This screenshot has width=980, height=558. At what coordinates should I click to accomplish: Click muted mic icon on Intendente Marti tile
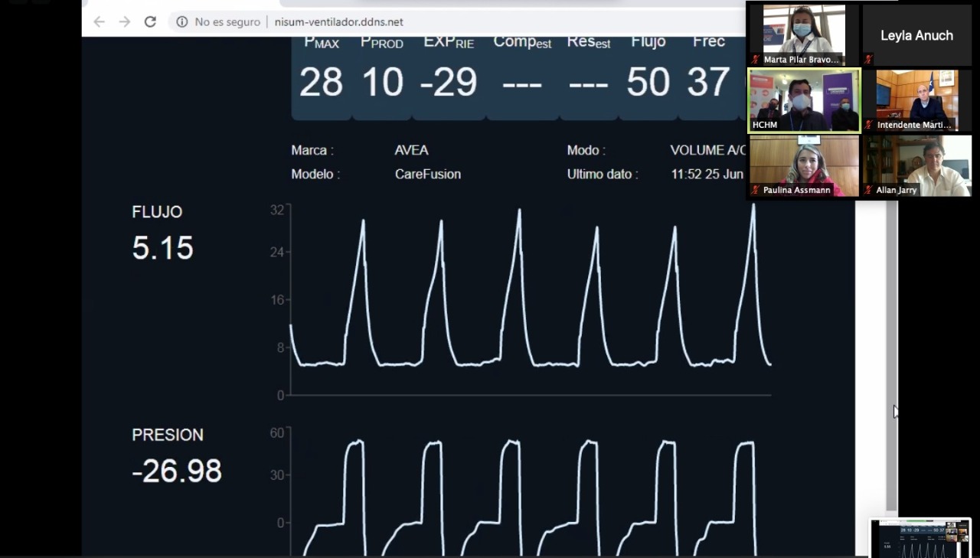click(x=869, y=125)
